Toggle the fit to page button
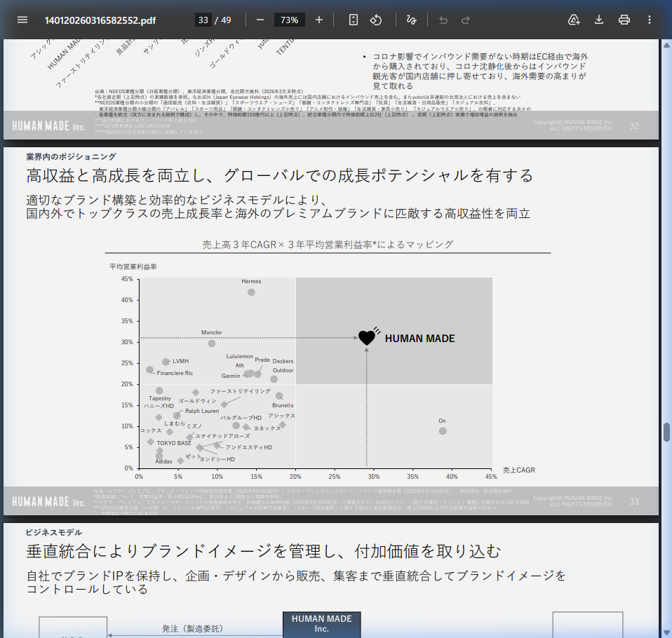 [353, 20]
